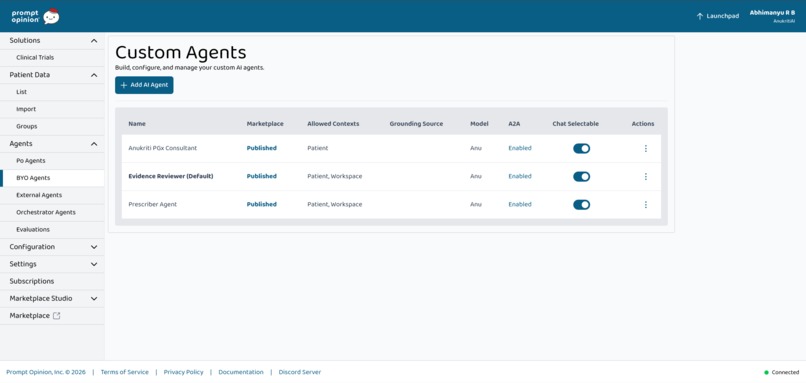Open Privacy Policy link
This screenshot has width=806, height=383.
[x=184, y=372]
